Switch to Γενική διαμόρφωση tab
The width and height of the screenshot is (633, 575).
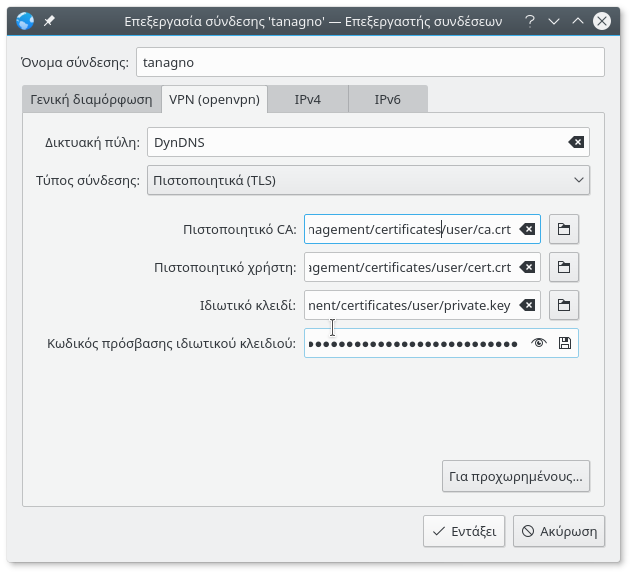click(x=92, y=99)
